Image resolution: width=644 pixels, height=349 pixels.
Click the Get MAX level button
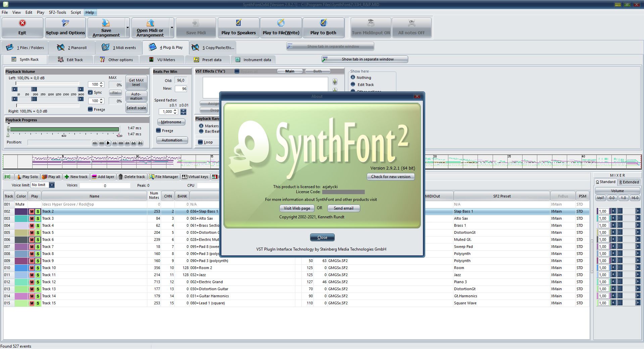tap(136, 82)
